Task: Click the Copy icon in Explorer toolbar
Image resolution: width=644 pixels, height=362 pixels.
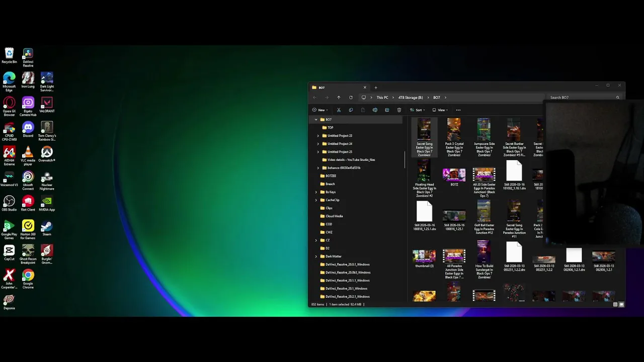Action: 351,110
